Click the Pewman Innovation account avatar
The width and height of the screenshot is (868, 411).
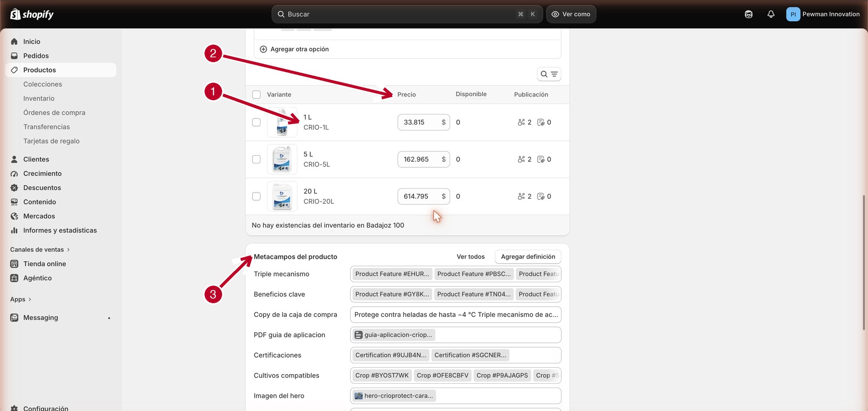pos(793,14)
